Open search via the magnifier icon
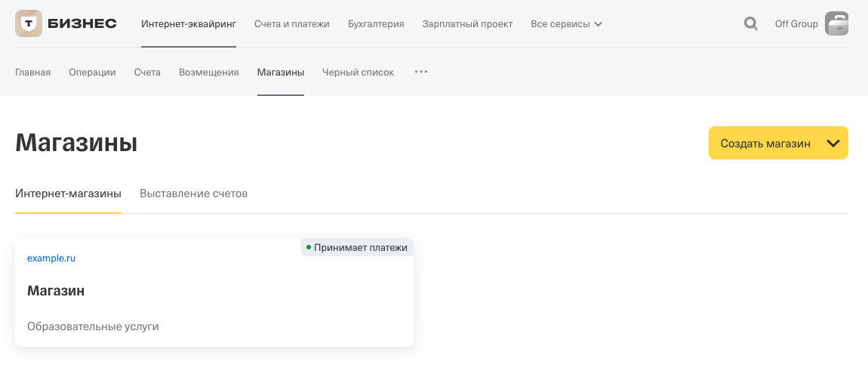868x368 pixels. coord(751,24)
